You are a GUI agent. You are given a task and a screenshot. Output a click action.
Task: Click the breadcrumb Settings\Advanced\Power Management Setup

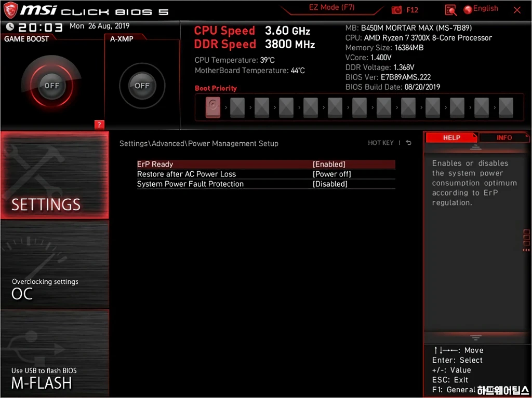(199, 143)
